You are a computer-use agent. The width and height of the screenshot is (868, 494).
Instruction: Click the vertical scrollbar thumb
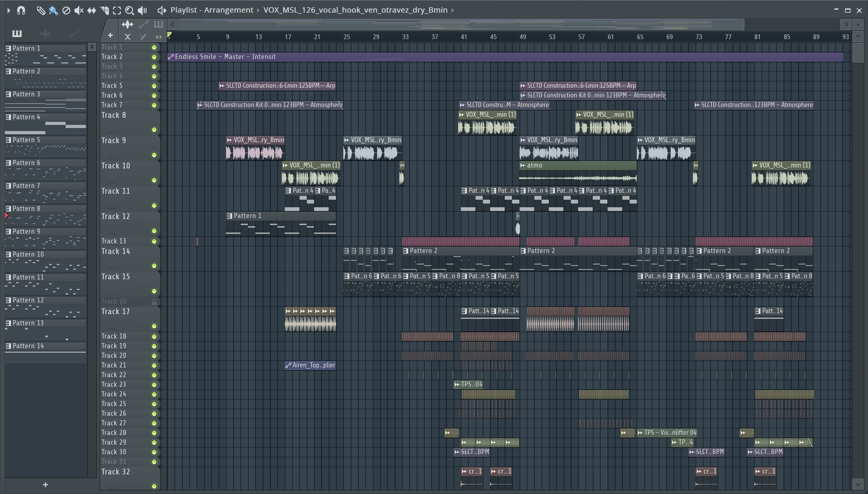click(858, 53)
